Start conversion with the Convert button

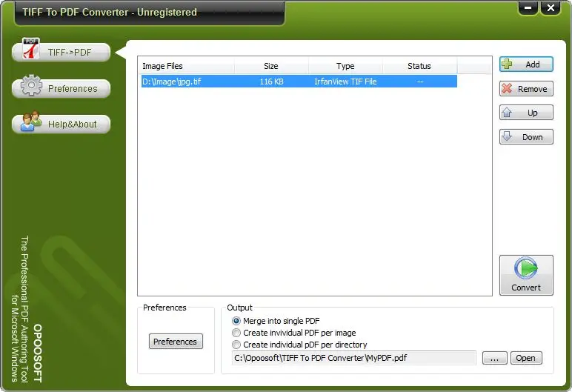(x=526, y=275)
